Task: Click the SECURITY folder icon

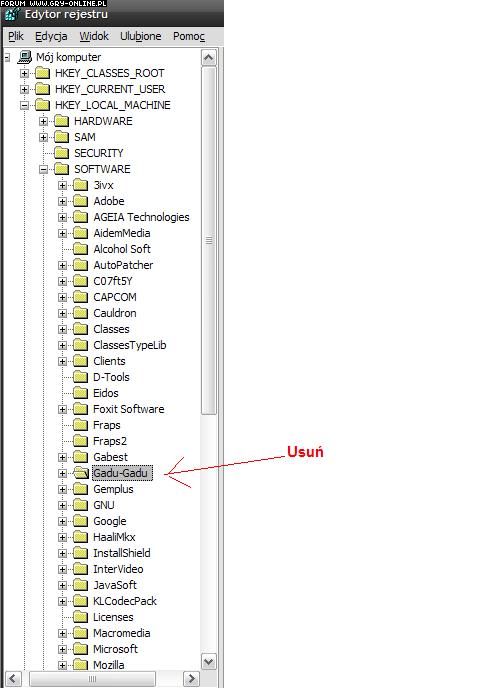Action: click(61, 153)
